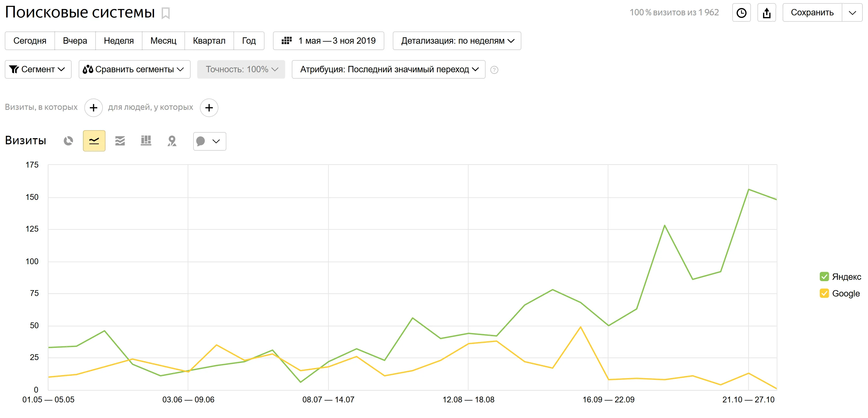Open the chevron next to Сохранить
868x418 pixels.
(853, 12)
